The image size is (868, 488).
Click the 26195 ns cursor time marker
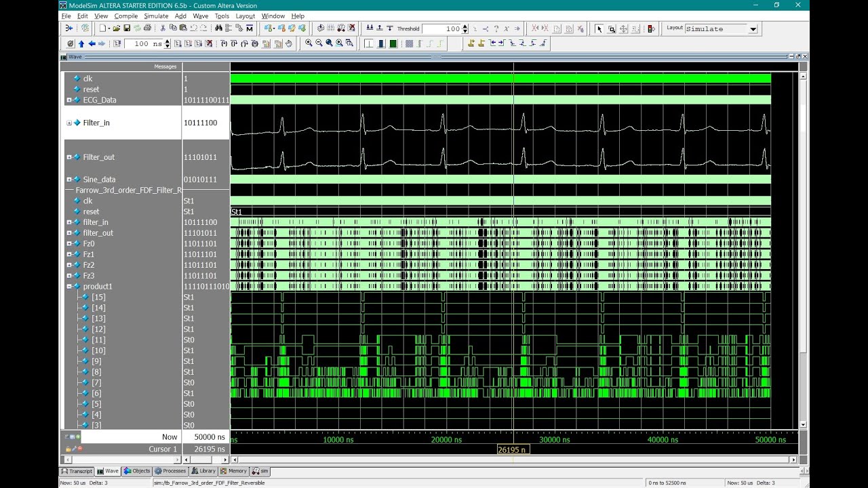(513, 449)
